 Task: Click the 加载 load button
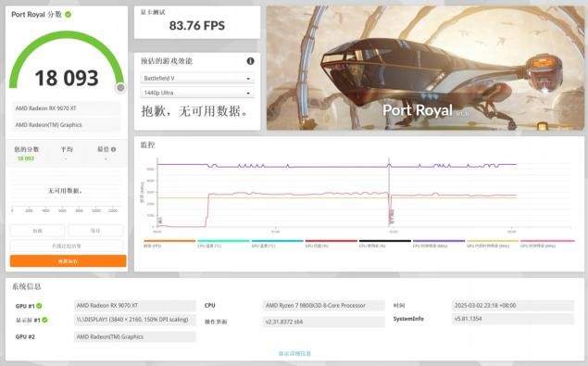click(x=37, y=231)
